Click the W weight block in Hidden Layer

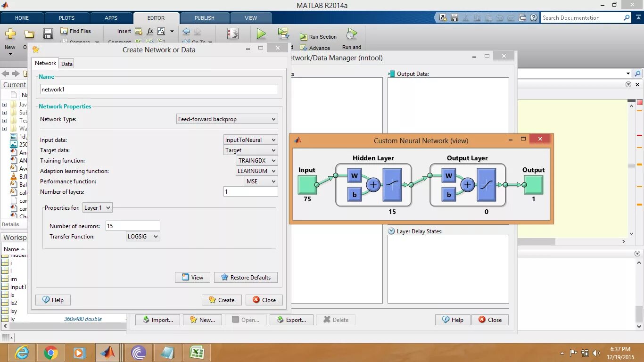tap(355, 176)
